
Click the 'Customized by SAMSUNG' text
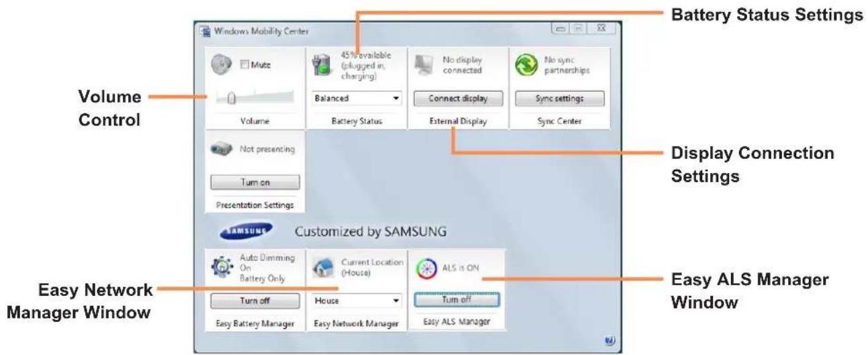tap(371, 232)
